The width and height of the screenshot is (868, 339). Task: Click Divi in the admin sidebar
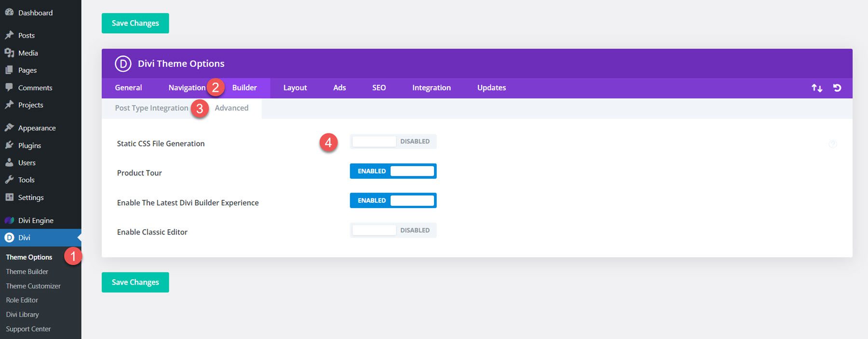click(x=41, y=237)
